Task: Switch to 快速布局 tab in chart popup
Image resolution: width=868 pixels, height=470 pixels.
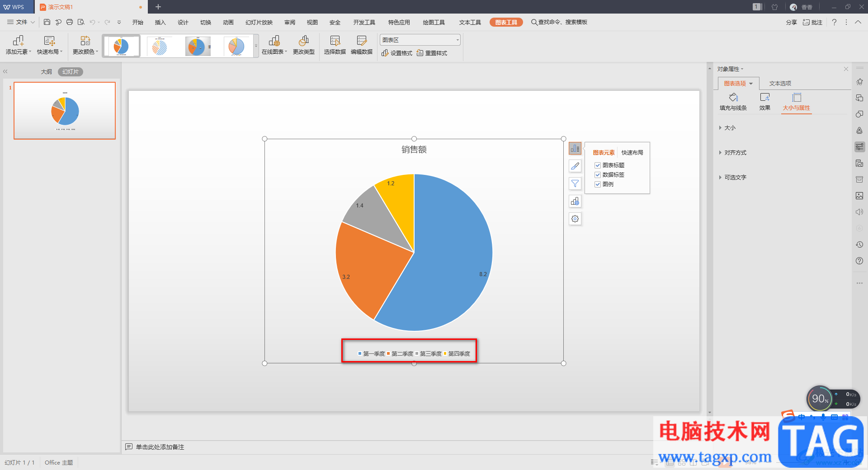Action: (632, 153)
